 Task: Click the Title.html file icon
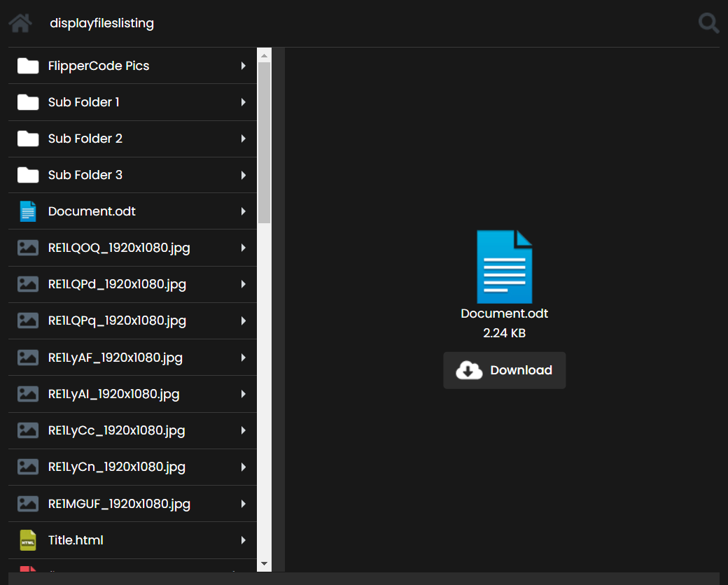[x=28, y=540]
